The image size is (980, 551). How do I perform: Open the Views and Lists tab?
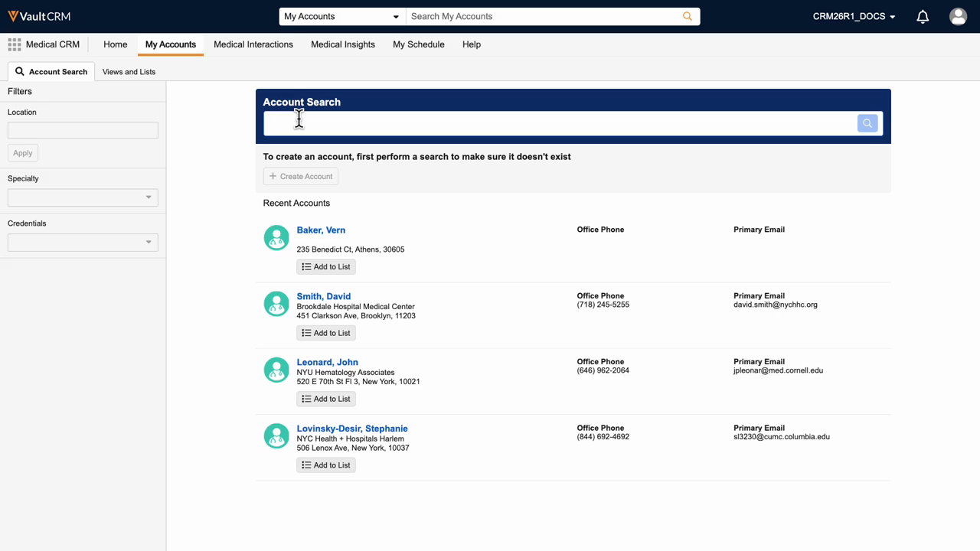coord(129,71)
